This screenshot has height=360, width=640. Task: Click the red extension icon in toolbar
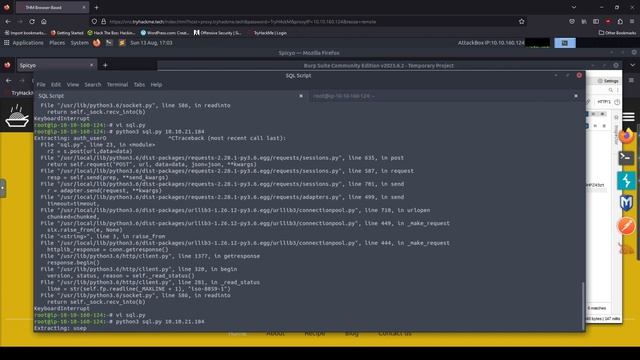tap(608, 21)
